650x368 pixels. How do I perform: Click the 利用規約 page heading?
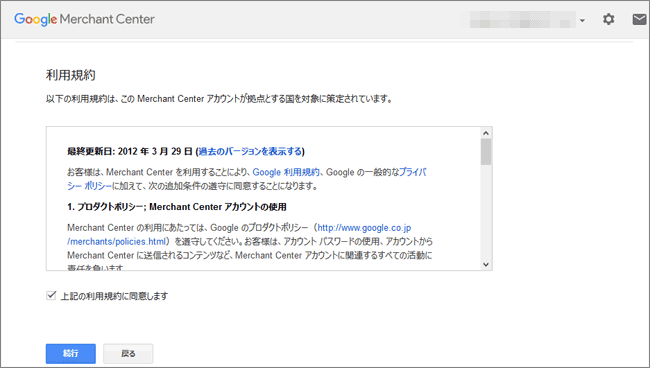point(70,75)
